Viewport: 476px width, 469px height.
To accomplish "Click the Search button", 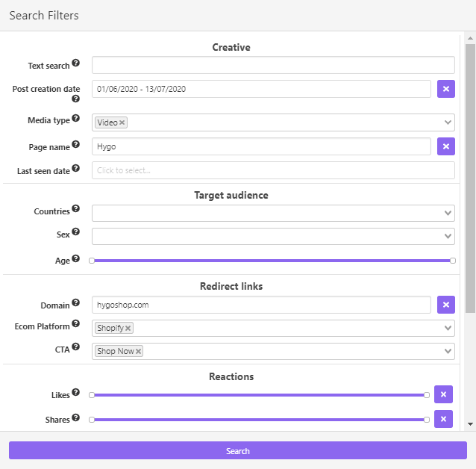I will point(238,450).
